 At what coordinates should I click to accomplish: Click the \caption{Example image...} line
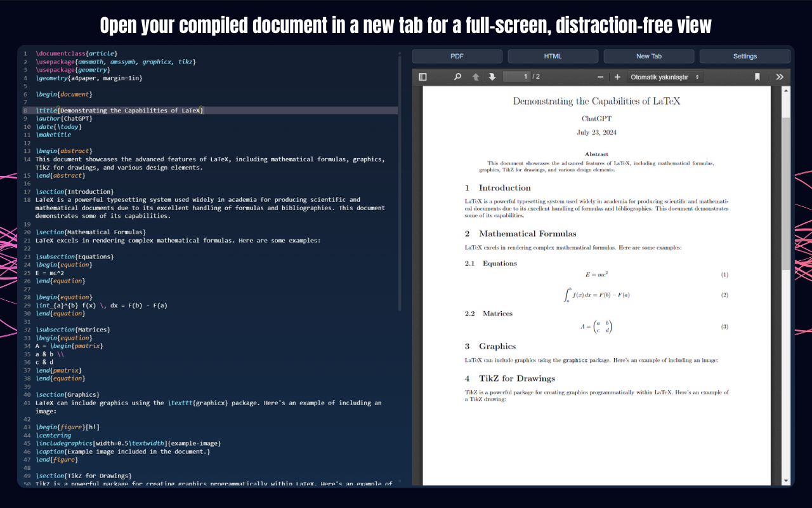pos(122,451)
